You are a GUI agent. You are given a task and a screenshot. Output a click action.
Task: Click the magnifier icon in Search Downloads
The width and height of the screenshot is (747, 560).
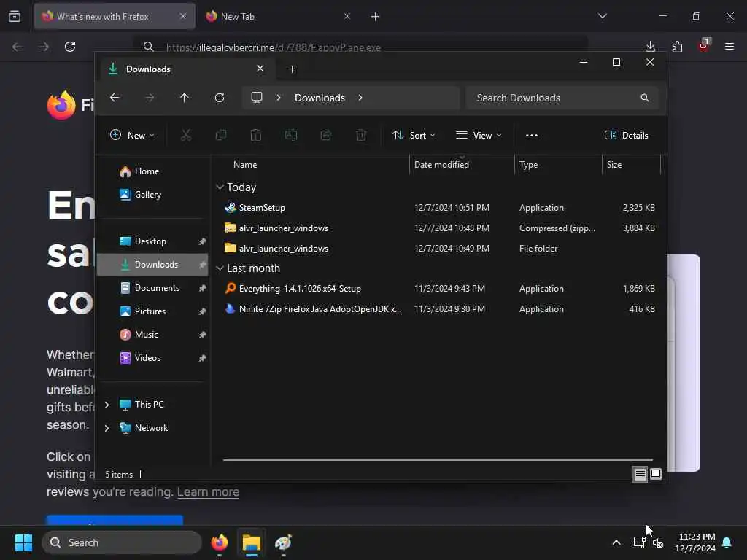[645, 98]
